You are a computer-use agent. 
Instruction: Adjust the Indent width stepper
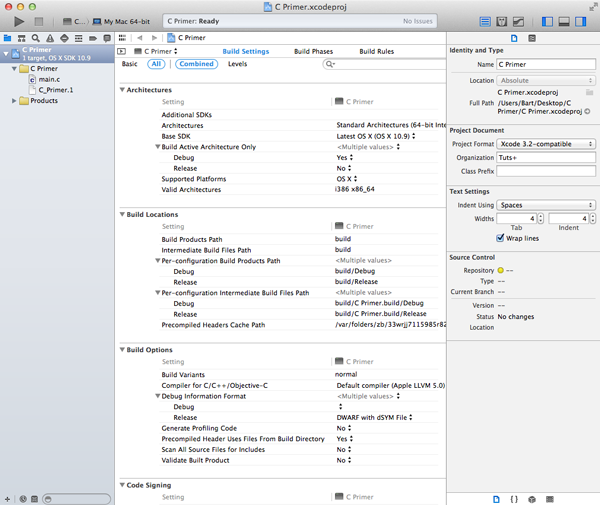[x=593, y=218]
